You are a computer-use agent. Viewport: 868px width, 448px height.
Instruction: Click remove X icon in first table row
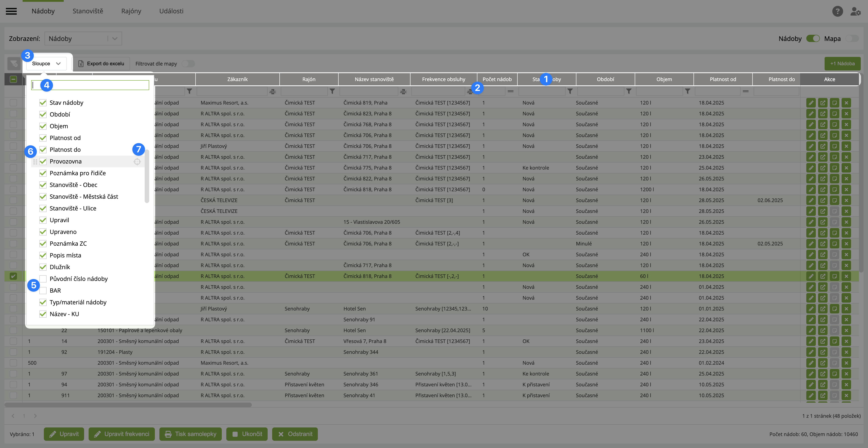pyautogui.click(x=846, y=103)
